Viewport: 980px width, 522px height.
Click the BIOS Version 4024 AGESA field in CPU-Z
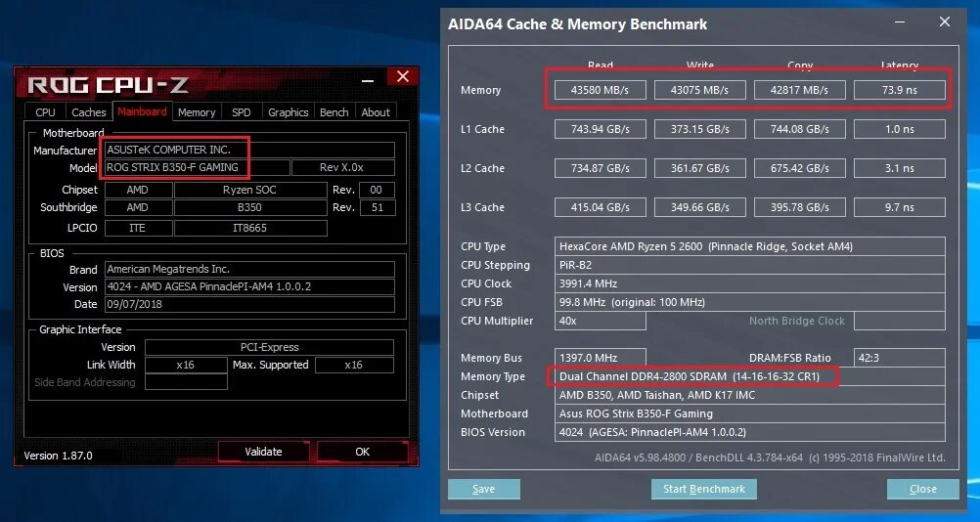[250, 286]
